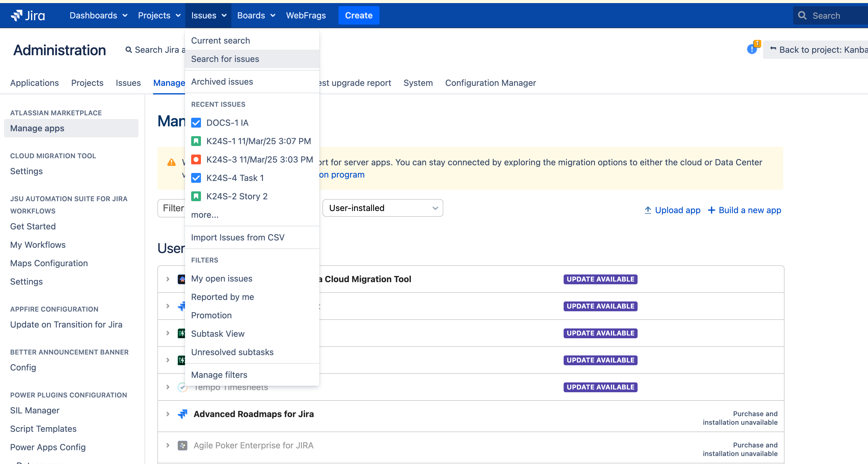Viewport: 868px width, 464px height.
Task: Click the DOCS-1 IA task icon
Action: 196,123
